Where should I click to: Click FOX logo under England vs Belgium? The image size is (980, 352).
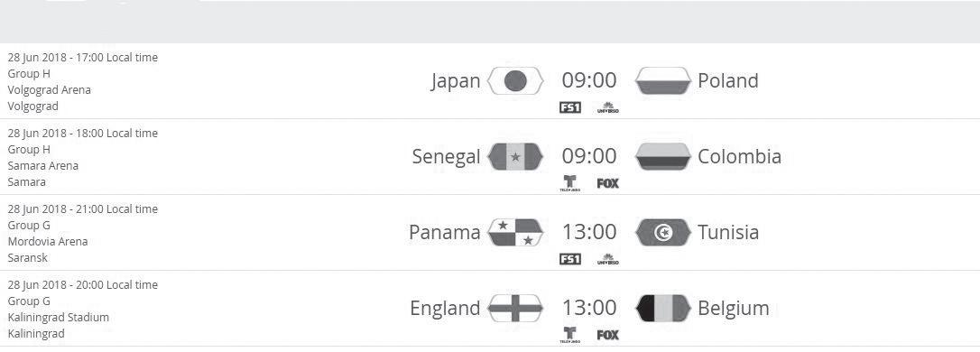[x=607, y=335]
